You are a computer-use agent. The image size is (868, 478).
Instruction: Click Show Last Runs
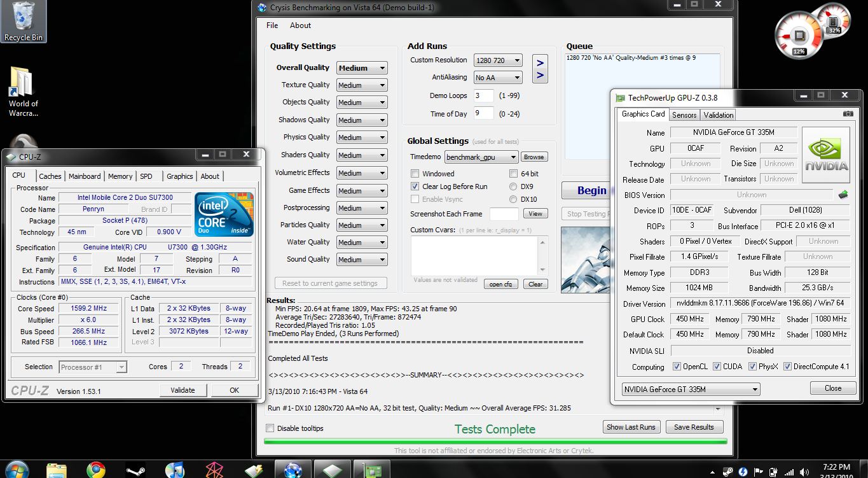point(631,427)
